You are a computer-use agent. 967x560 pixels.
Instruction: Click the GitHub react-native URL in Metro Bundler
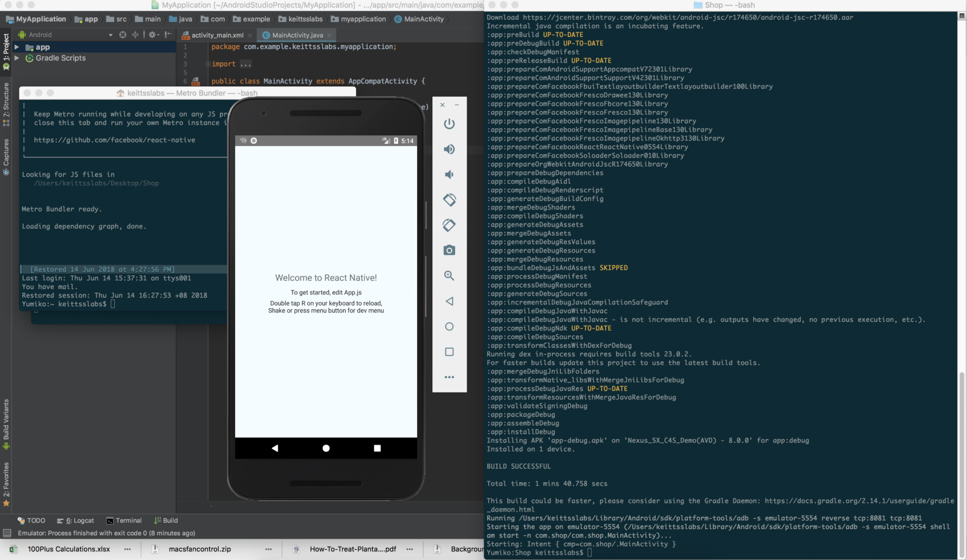coord(114,140)
